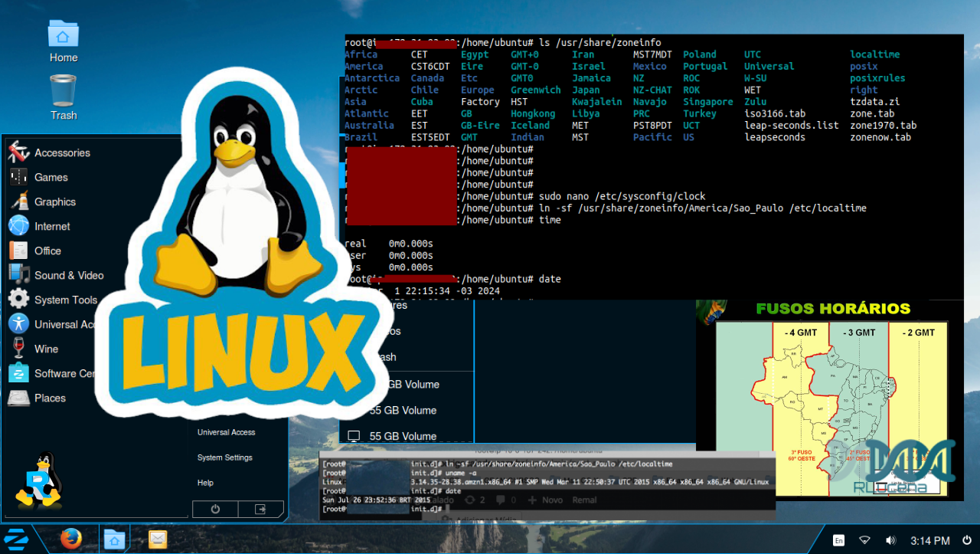Open the Wi-Fi network tray icon
Viewport: 980px width, 554px height.
click(x=864, y=540)
